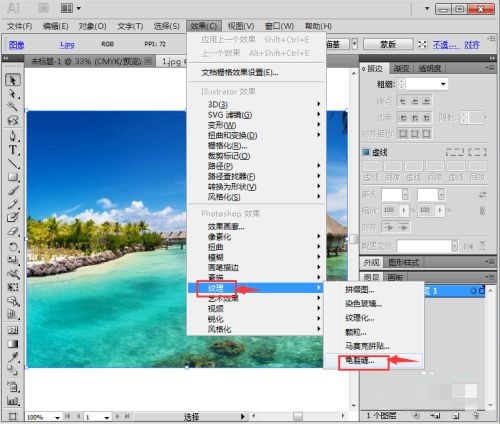
Task: Click the 蒙版 mask button
Action: pos(388,44)
